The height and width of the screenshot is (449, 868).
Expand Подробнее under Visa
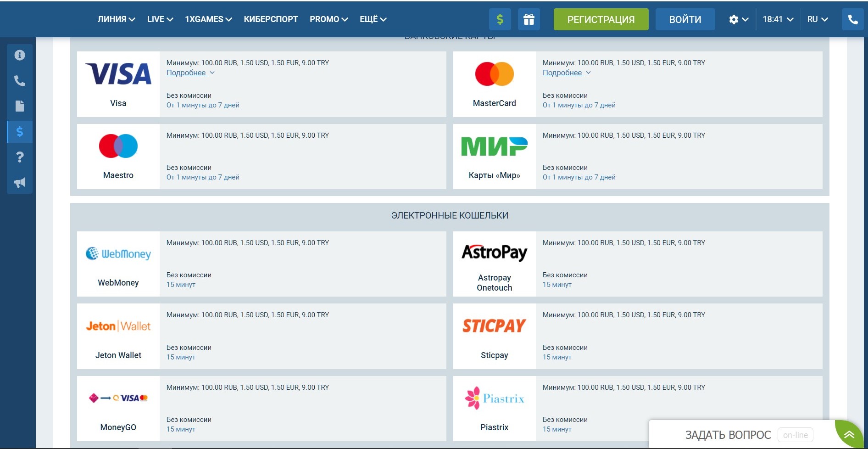190,73
